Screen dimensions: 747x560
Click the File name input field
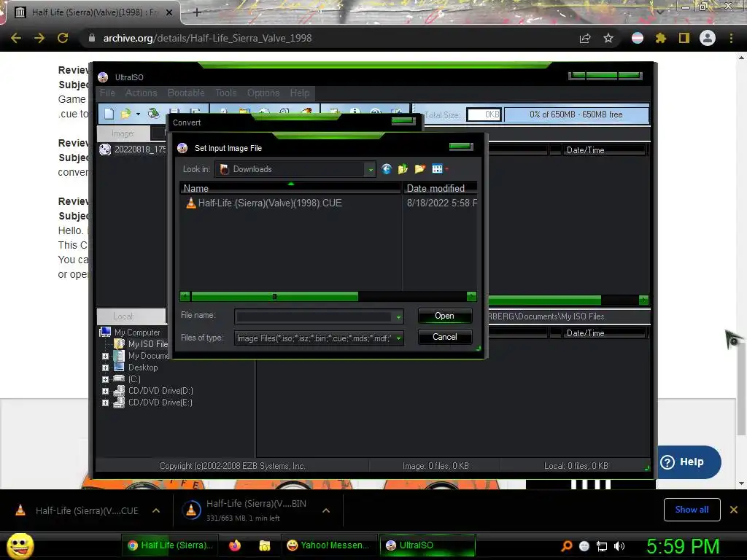click(314, 316)
